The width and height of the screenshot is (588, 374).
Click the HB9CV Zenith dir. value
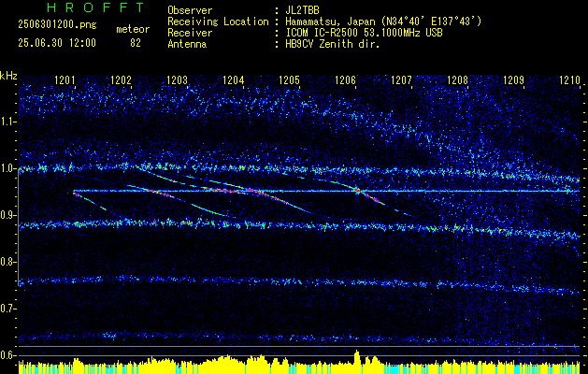pos(333,44)
